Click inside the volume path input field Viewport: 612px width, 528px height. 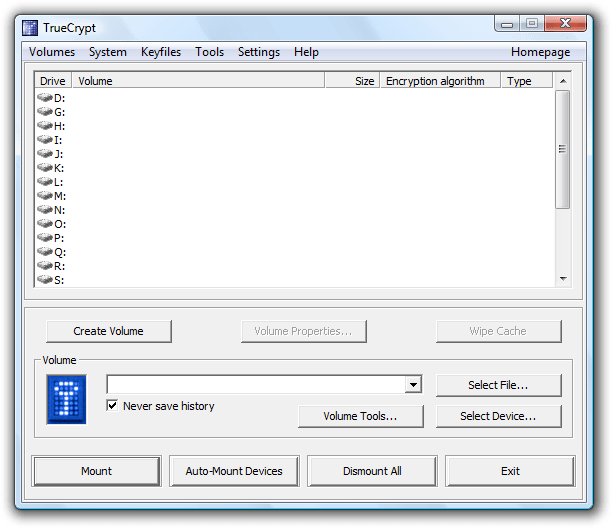256,385
